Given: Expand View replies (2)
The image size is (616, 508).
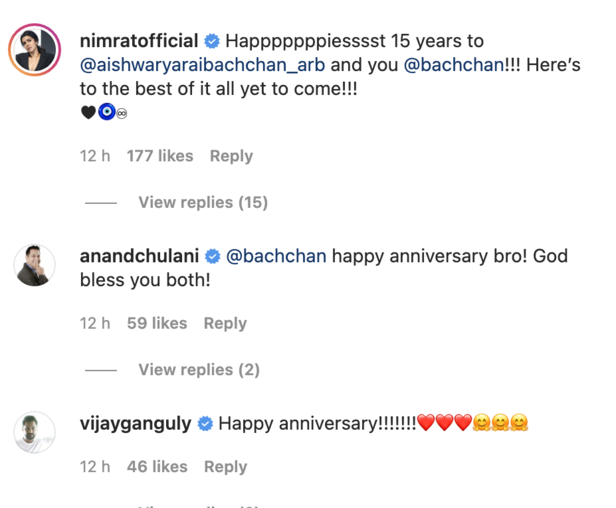Looking at the screenshot, I should click(x=199, y=370).
